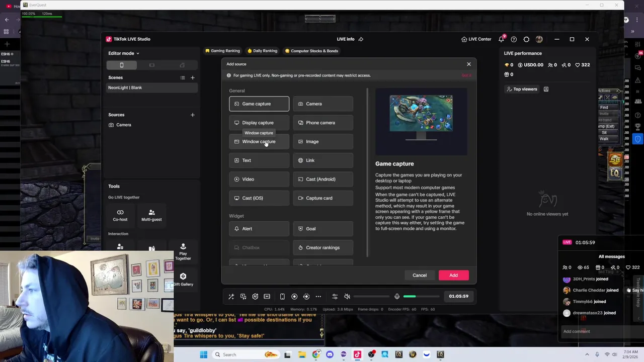The width and height of the screenshot is (644, 362).
Task: Open the clip highlight tool
Action: coord(267,297)
